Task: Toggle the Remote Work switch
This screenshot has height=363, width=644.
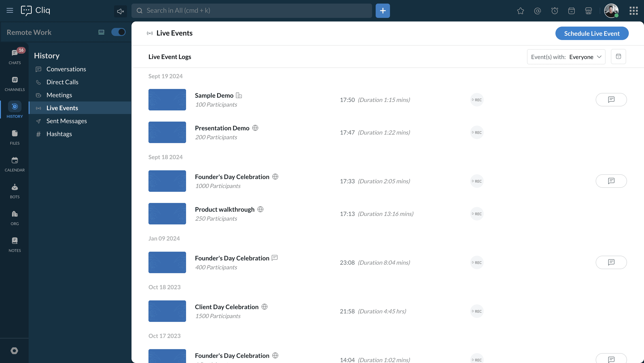Action: click(118, 32)
